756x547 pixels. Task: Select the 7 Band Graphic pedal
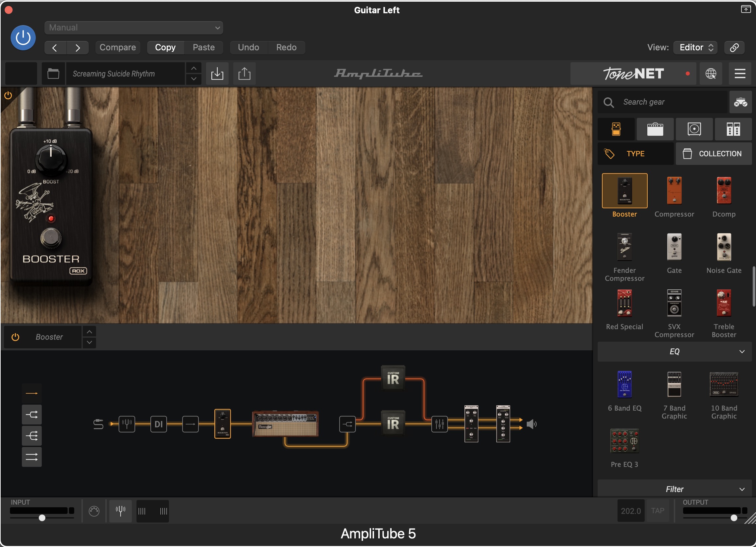(674, 385)
